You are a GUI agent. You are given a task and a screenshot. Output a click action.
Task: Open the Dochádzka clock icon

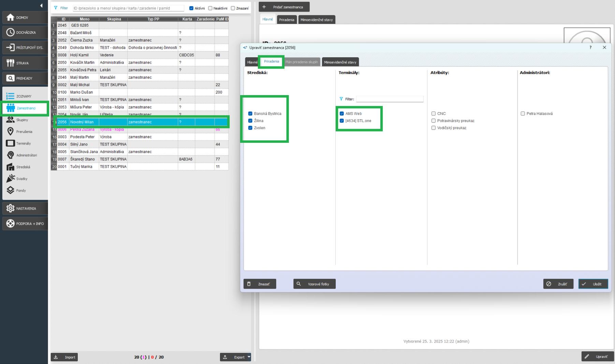pos(10,32)
